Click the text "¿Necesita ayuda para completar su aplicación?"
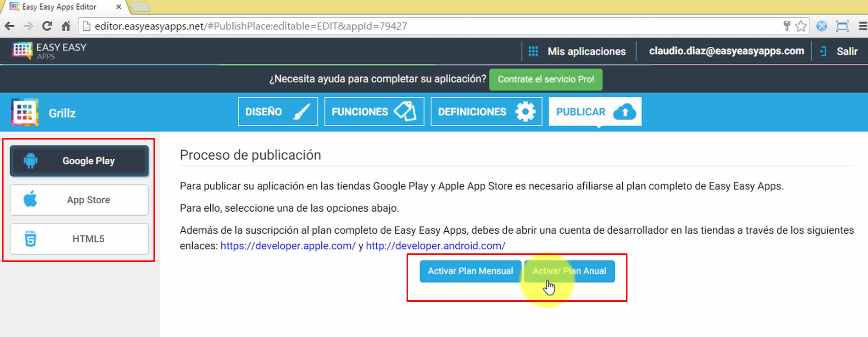This screenshot has height=337, width=868. tap(377, 79)
